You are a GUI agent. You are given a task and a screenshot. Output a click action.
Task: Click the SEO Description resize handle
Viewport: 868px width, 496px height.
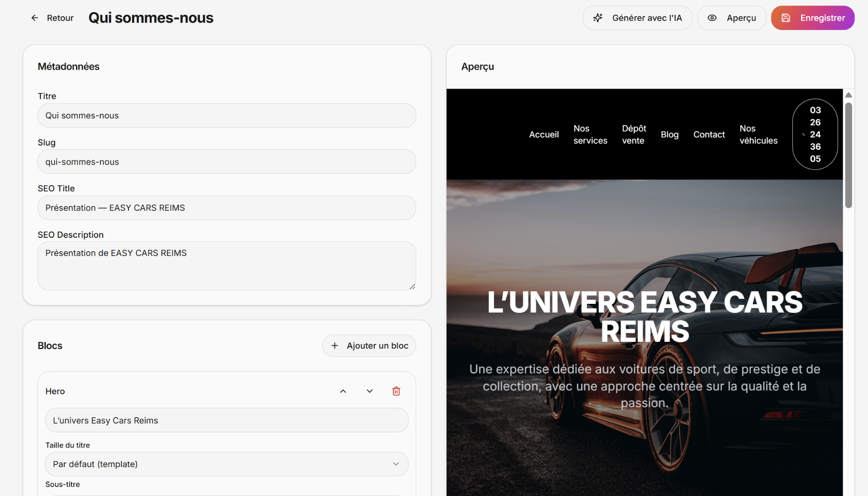point(412,287)
